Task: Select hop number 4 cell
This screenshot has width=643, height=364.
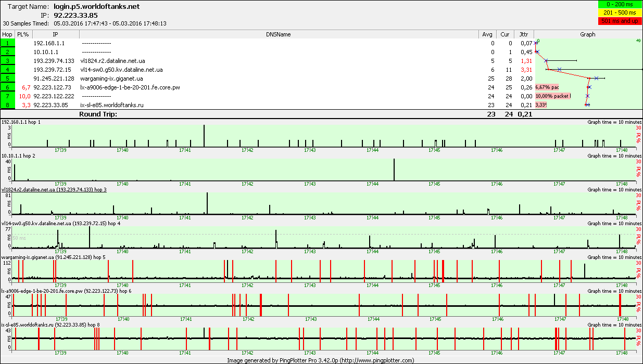Action: [x=8, y=70]
